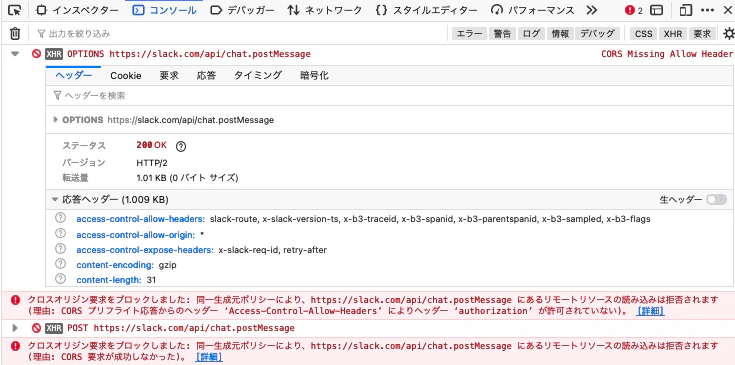Open the パフォーマンス tab
The height and width of the screenshot is (365, 735).
click(532, 10)
